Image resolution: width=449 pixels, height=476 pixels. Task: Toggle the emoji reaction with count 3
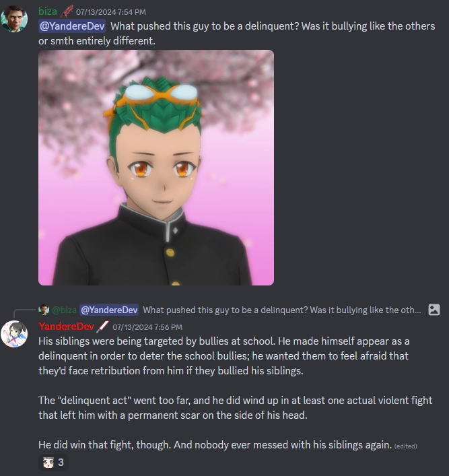[x=53, y=463]
